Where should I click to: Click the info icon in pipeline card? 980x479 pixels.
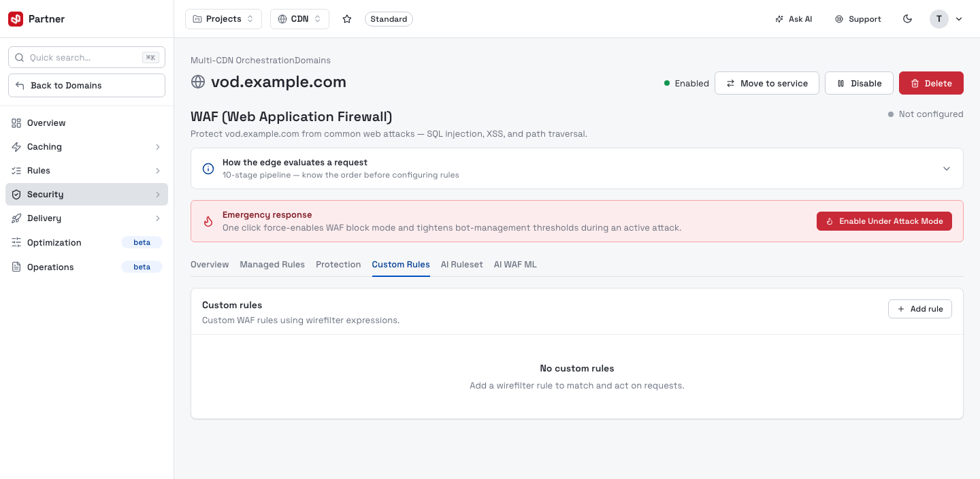pos(209,169)
